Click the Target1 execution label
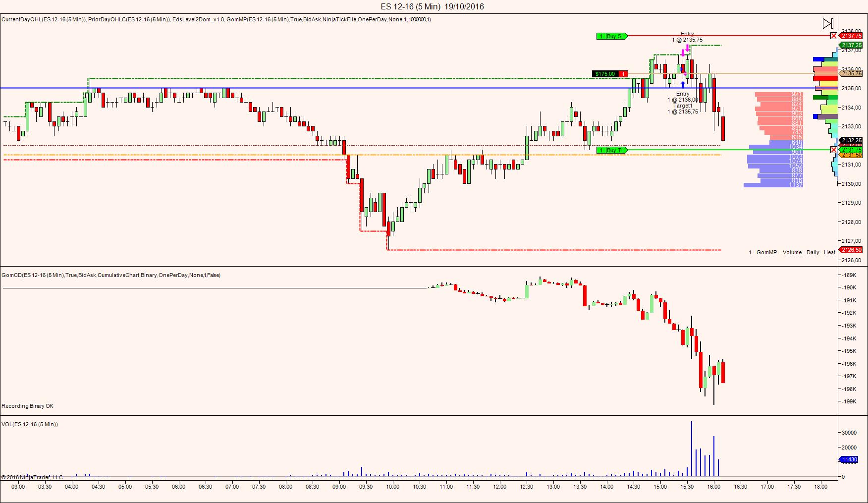This screenshot has width=868, height=503. tap(683, 106)
